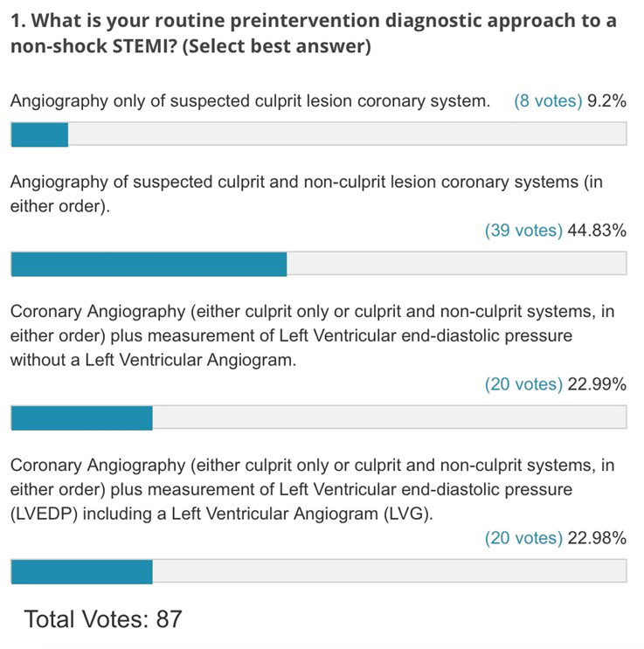Click the 22.98% result percentage

pos(596,538)
